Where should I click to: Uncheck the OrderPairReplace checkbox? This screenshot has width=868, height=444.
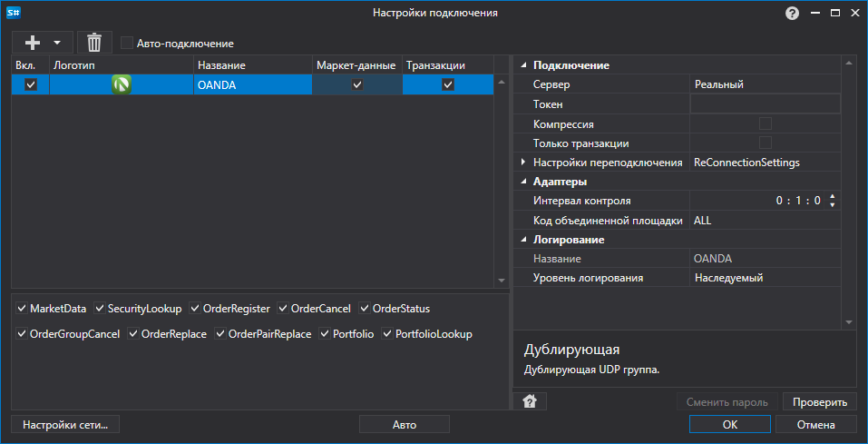(x=220, y=334)
